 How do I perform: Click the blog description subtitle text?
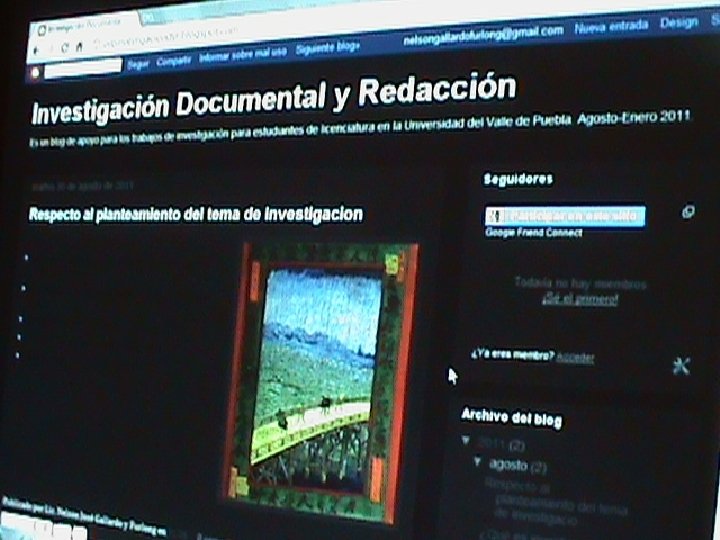tap(360, 129)
